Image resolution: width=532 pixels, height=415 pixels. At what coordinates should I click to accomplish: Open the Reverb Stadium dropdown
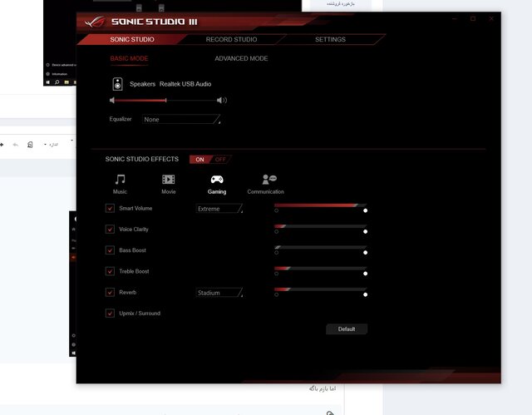coord(219,293)
